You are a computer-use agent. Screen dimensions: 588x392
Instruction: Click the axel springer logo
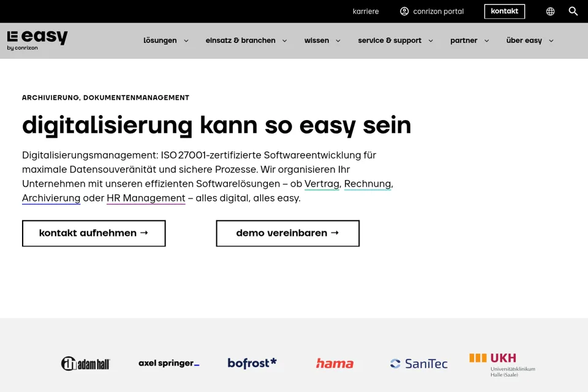[169, 363]
